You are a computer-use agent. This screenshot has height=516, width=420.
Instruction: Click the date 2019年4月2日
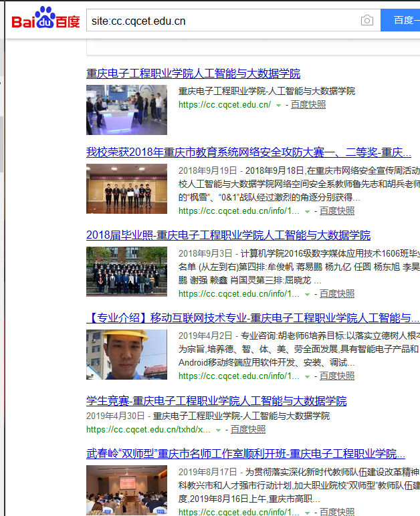pos(205,336)
